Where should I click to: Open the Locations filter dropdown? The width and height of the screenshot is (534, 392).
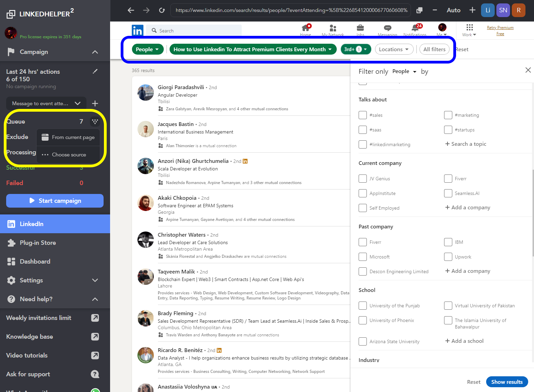[394, 49]
